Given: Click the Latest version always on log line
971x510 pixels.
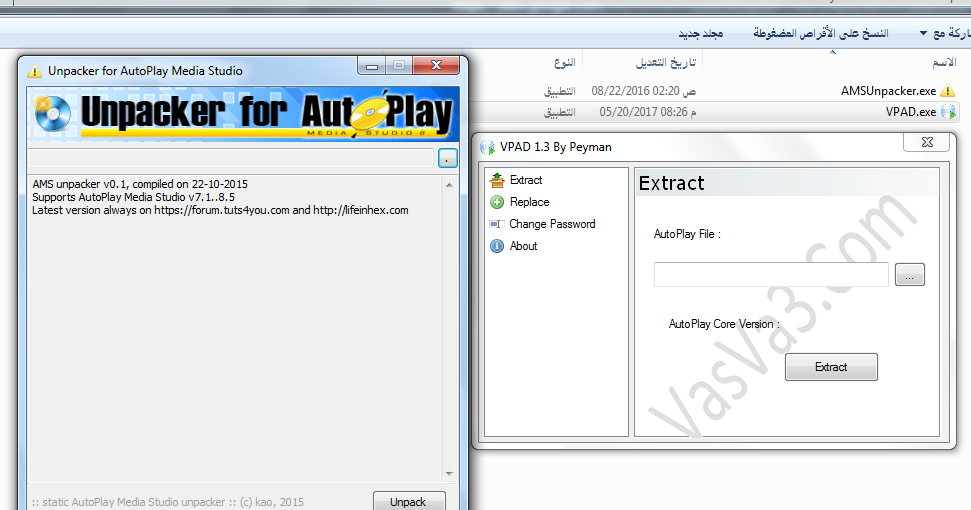Looking at the screenshot, I should (x=220, y=210).
